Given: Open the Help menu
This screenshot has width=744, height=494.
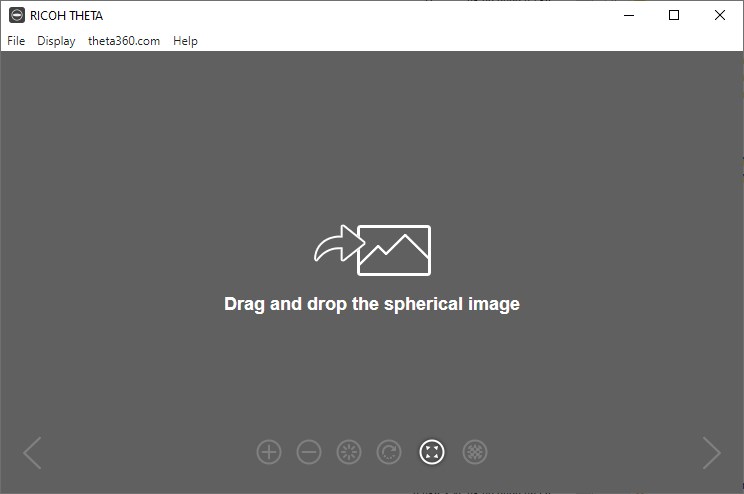Looking at the screenshot, I should pyautogui.click(x=185, y=41).
